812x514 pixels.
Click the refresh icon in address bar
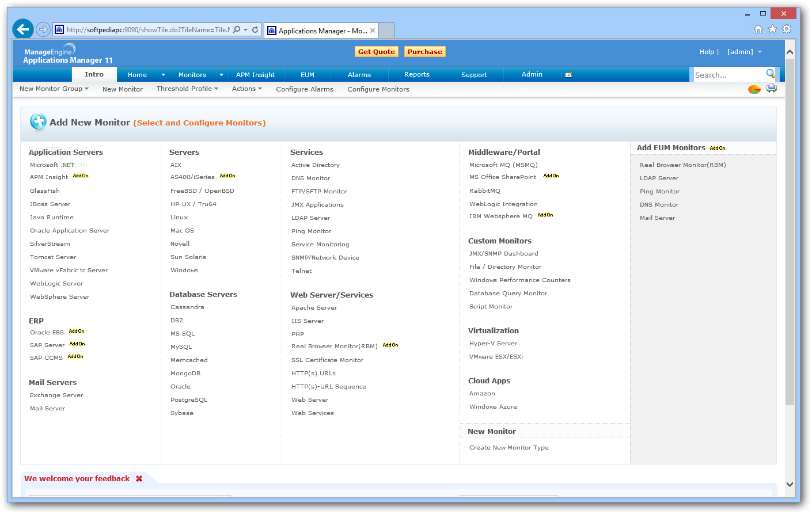click(x=255, y=29)
